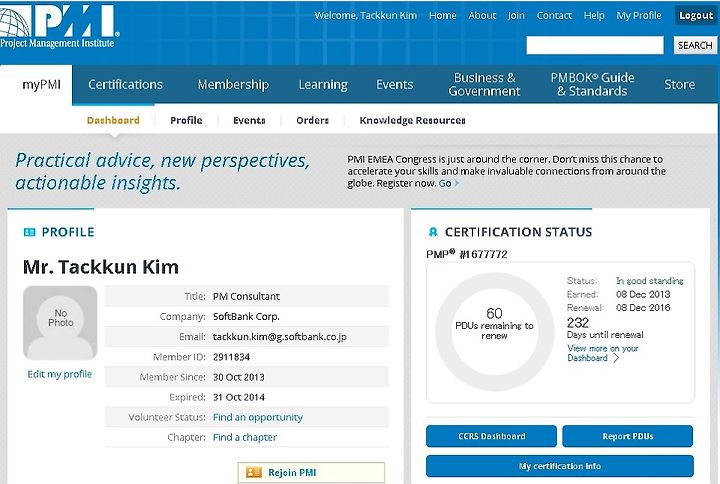Select the Knowledge Resources sub-tab

coord(412,120)
